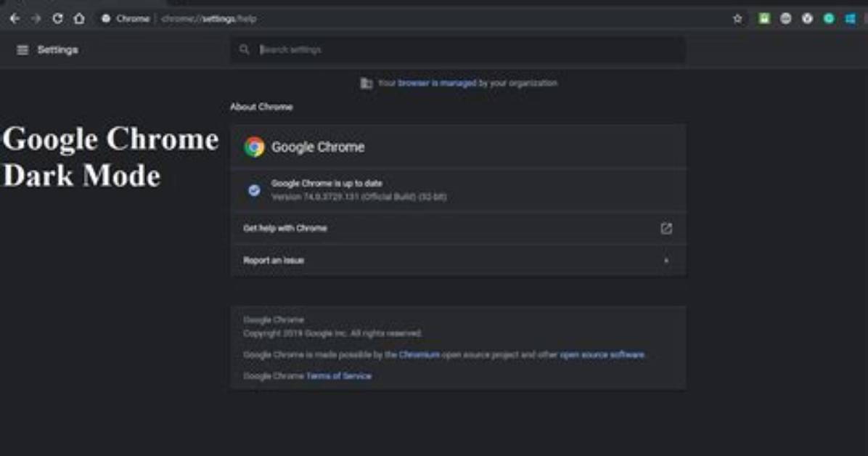The width and height of the screenshot is (868, 456).
Task: Click the magnifier icon in Search settings
Action: 244,49
